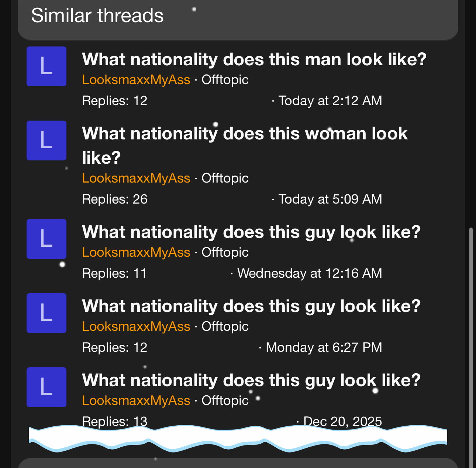Click LooksmaxxMyAss username on the Monday thread
Screen dimensions: 476x468
coord(136,326)
